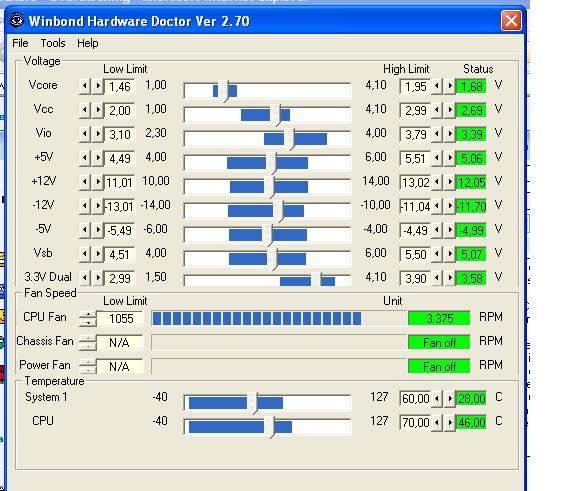Increase 3.3V Dual high limit with right arrow
The height and width of the screenshot is (491, 576).
coord(450,278)
